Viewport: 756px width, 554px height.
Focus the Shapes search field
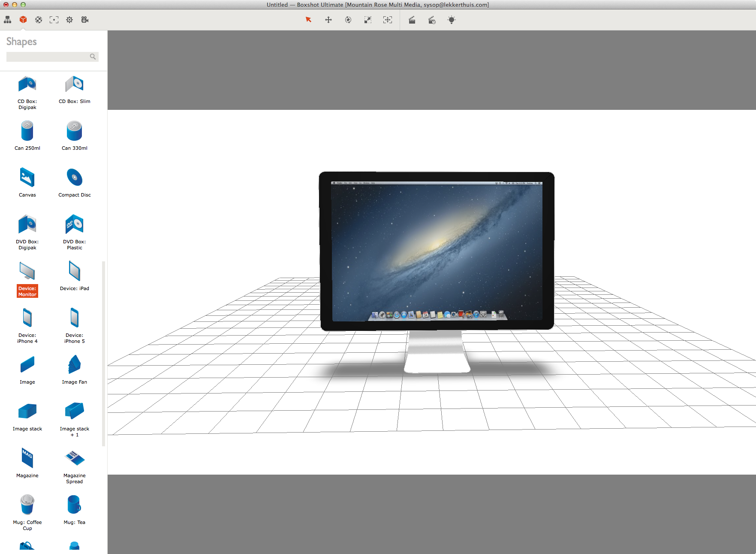(52, 57)
